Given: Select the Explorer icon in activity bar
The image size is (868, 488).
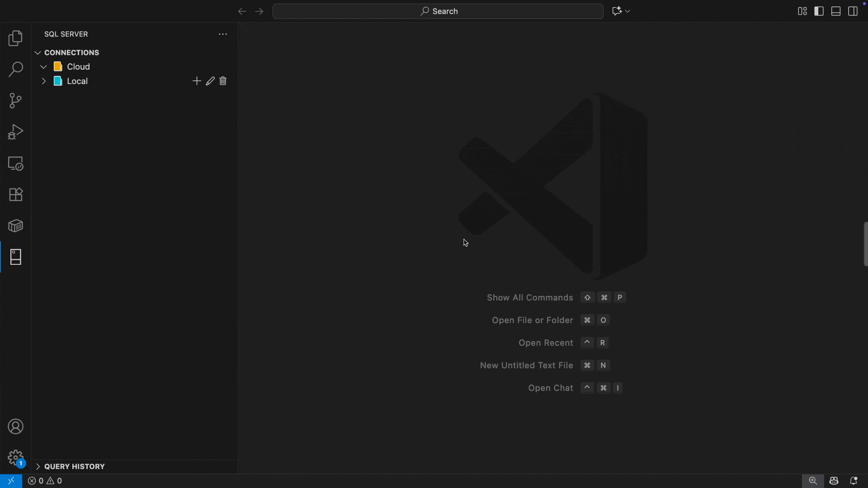Looking at the screenshot, I should click(15, 38).
